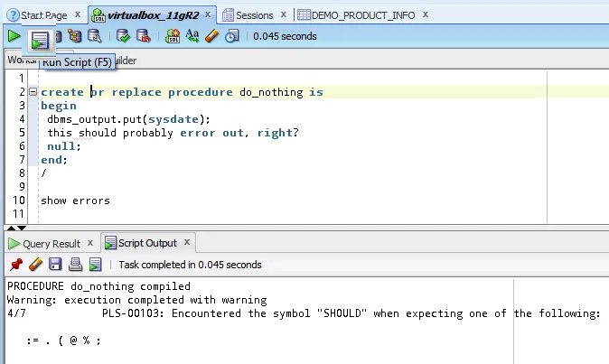Viewport: 609px width, 364px height.
Task: Collapse the procedure code block at line 2
Action: (33, 91)
